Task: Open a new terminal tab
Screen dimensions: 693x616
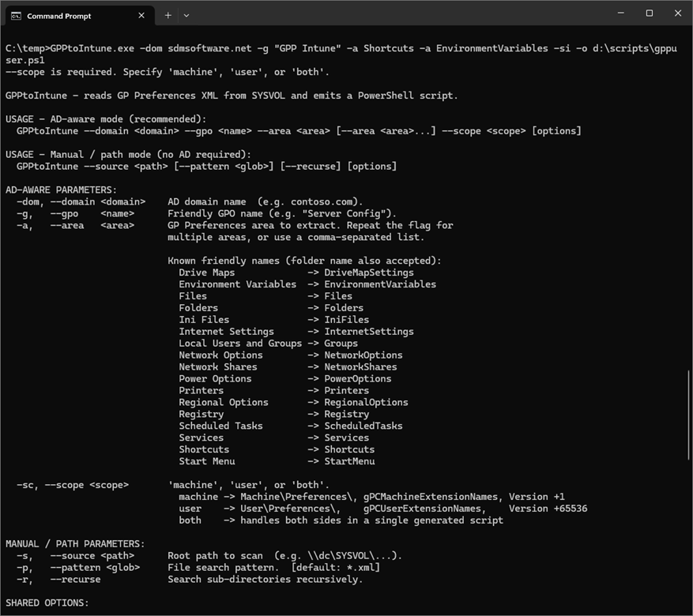Action: [x=168, y=16]
